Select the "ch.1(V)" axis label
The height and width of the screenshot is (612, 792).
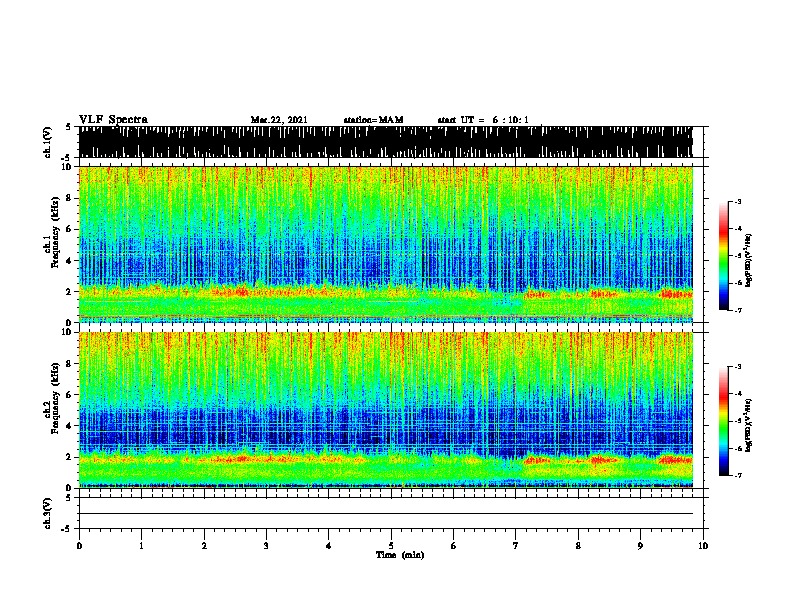coord(47,142)
